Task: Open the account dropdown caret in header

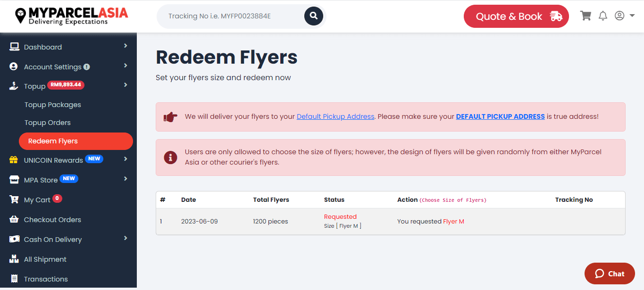Action: pos(632,16)
